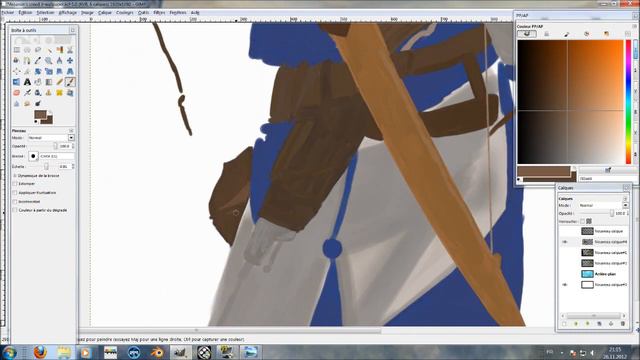Select the Smudge tool
Viewport: 640px width, 360px height.
27,103
